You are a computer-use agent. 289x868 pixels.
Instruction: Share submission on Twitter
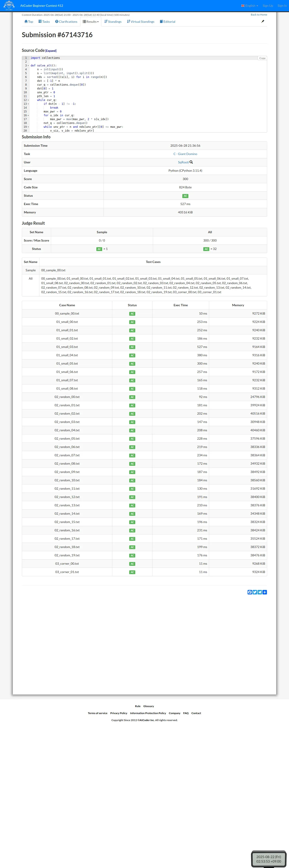pos(255,592)
